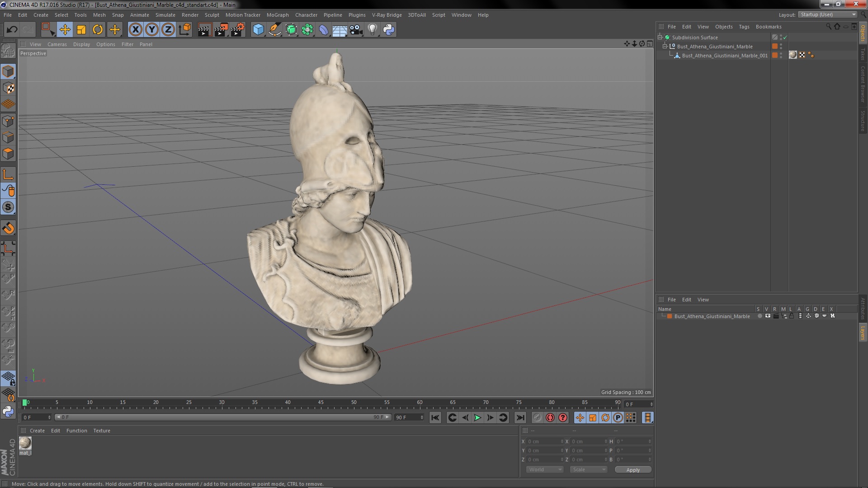868x488 pixels.
Task: Activate the Rotate tool
Action: [98, 30]
